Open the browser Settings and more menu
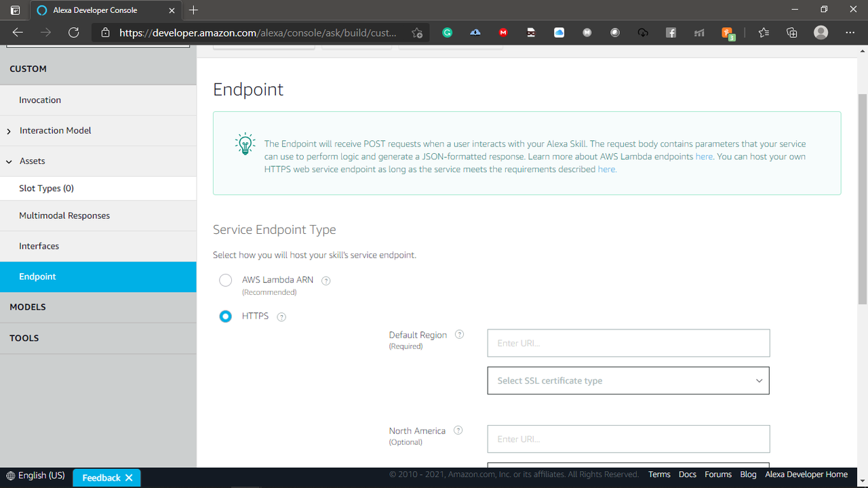 pos(850,33)
